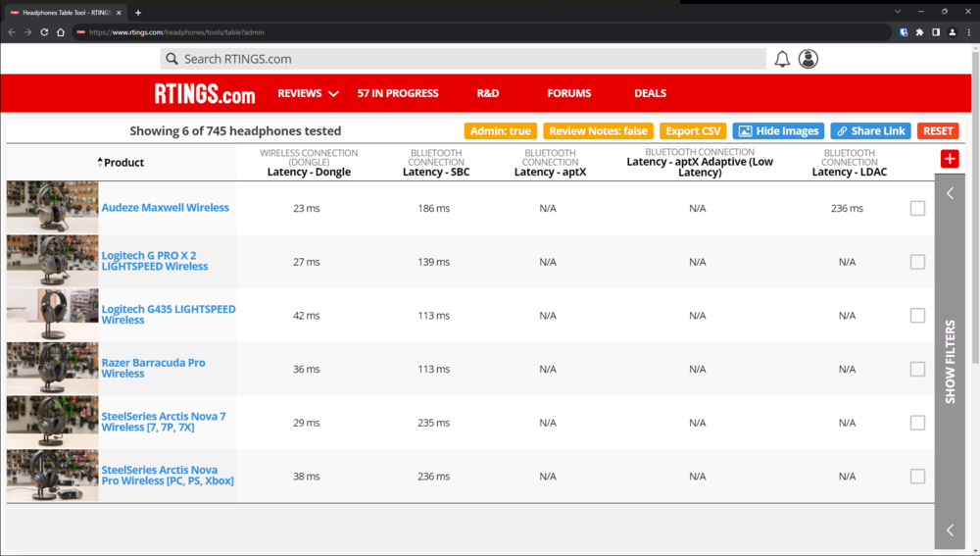Expand the Reviews dropdown menu
This screenshot has width=980, height=556.
[x=308, y=94]
